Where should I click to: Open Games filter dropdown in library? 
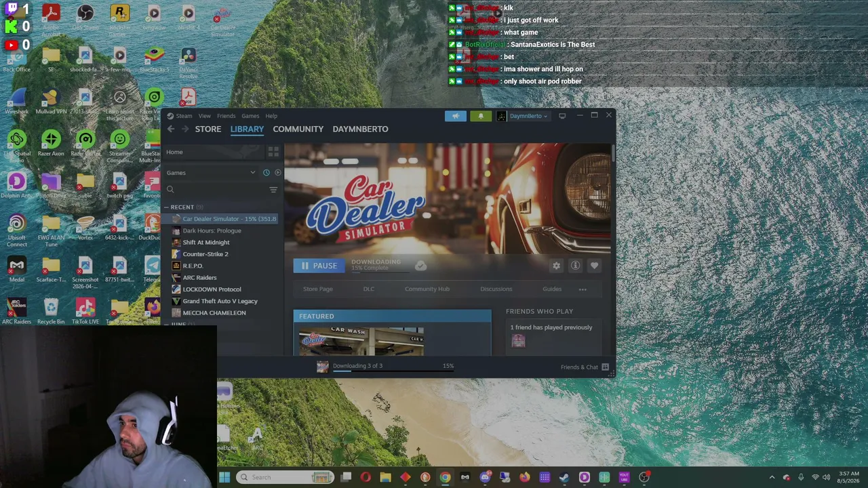tap(211, 173)
